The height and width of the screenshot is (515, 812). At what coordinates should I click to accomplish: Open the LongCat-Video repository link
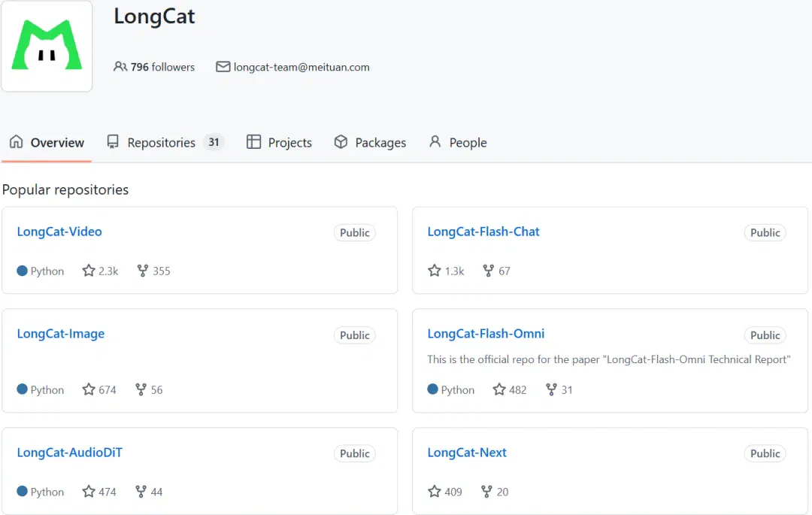pyautogui.click(x=59, y=232)
